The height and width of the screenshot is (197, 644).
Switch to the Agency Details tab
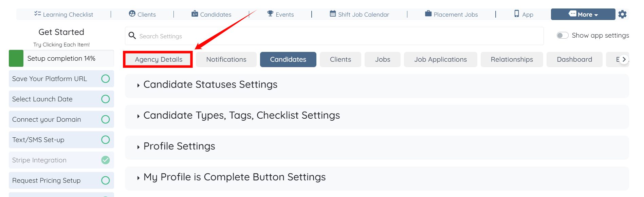coord(159,60)
